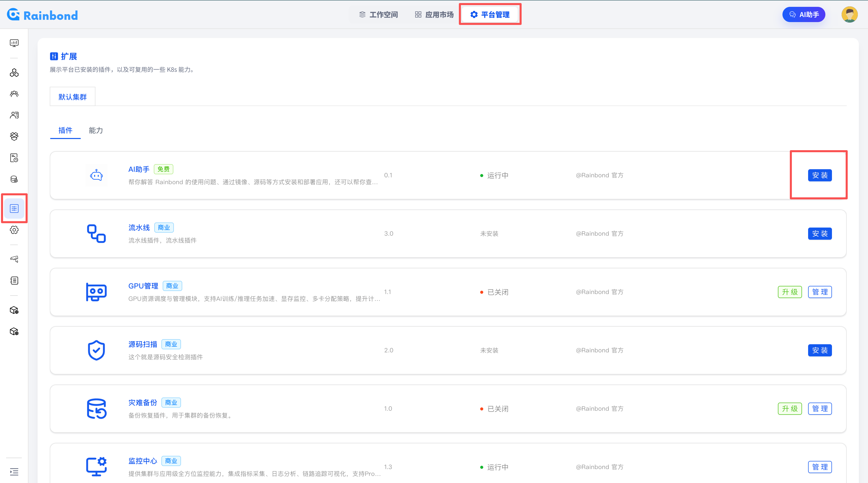Click the 商业 tag on 源码扫描
Screen dimensions: 868x483
(x=171, y=344)
